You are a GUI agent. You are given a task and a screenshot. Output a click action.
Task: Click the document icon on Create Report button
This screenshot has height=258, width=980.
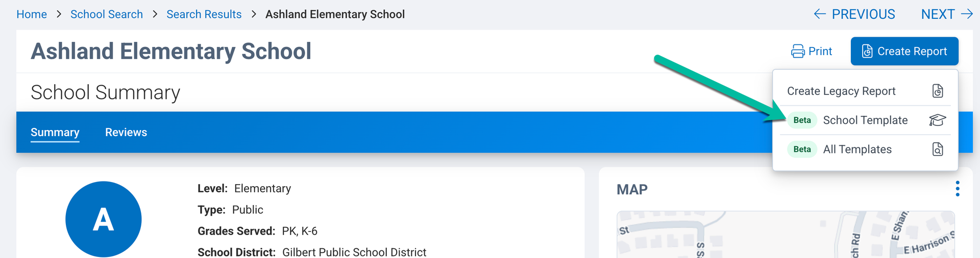coord(867,51)
